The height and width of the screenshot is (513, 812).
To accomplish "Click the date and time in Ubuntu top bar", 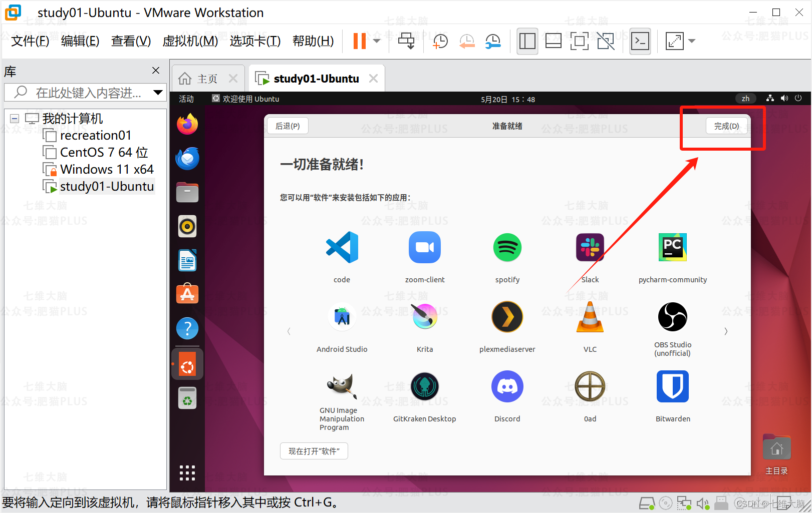I will tap(507, 99).
